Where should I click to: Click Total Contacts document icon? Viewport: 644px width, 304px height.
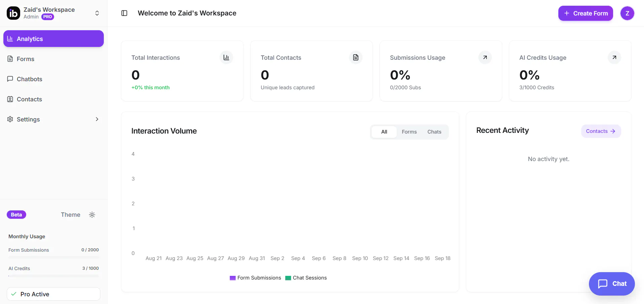tap(356, 57)
